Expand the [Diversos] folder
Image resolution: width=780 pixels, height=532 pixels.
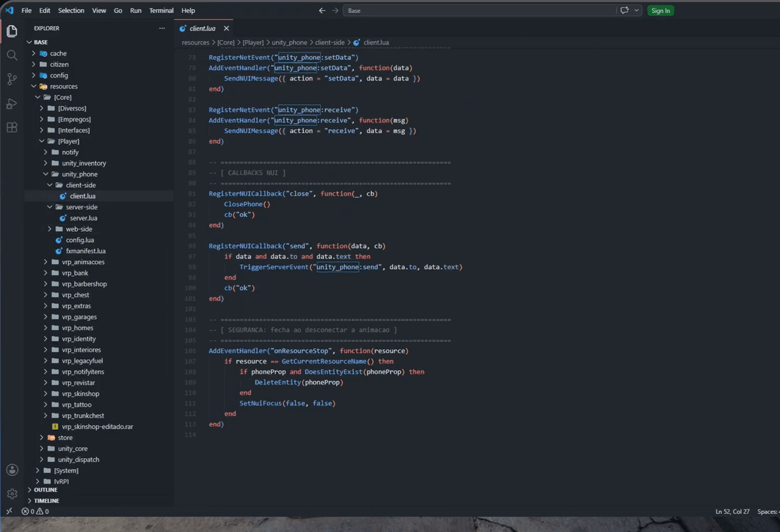tap(99, 109)
